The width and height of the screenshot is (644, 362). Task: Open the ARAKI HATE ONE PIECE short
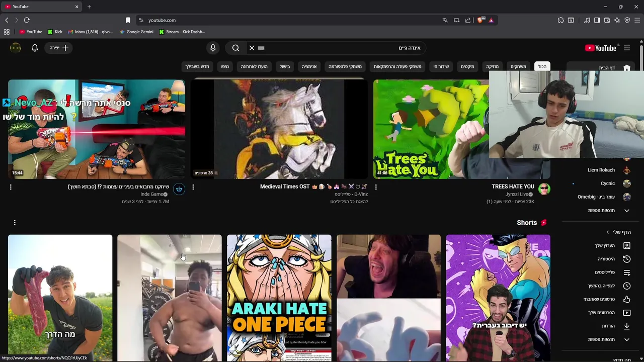coord(279,298)
